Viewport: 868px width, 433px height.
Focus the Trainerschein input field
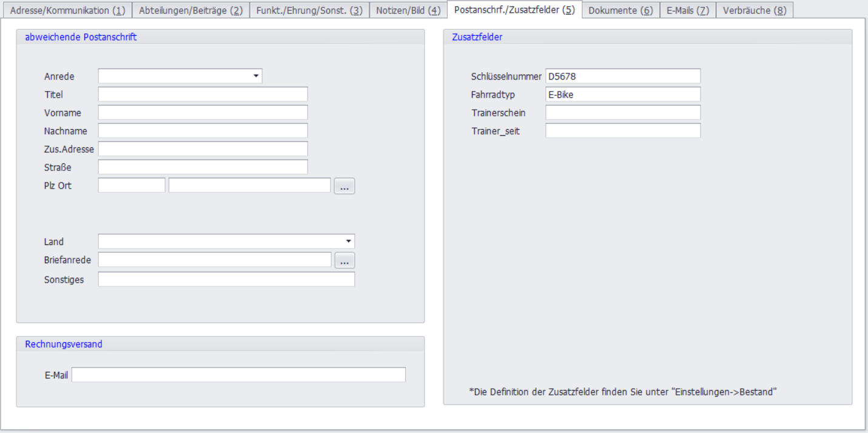622,113
